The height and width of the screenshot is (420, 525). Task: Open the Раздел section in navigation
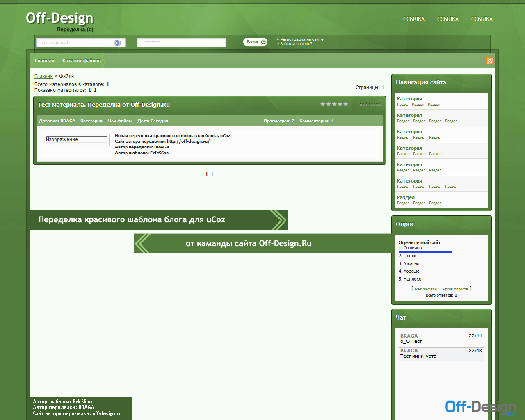[x=405, y=197]
